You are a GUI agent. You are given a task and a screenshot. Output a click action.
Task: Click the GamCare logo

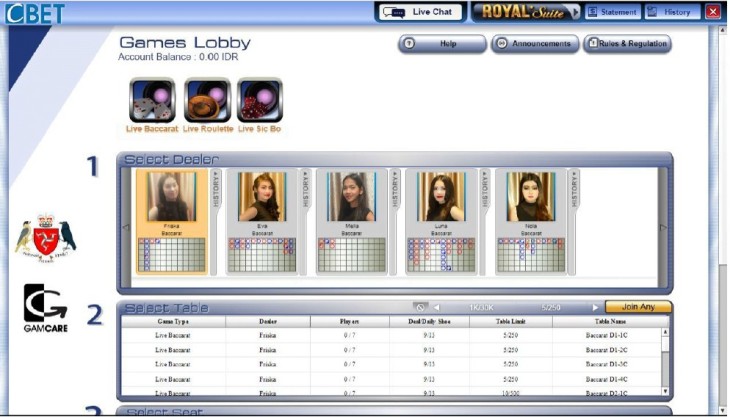tap(45, 308)
